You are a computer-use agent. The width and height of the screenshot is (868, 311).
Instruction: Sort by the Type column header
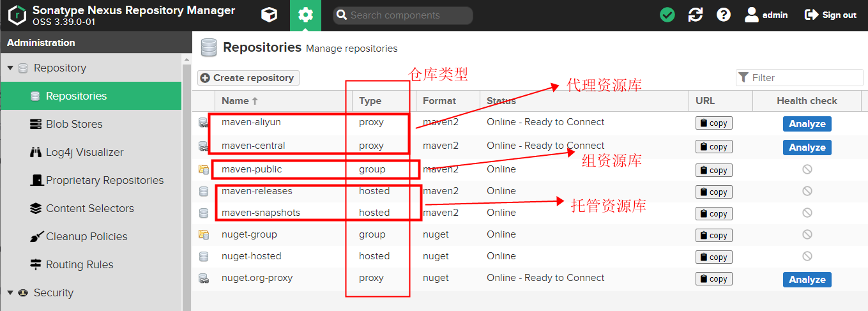point(384,101)
